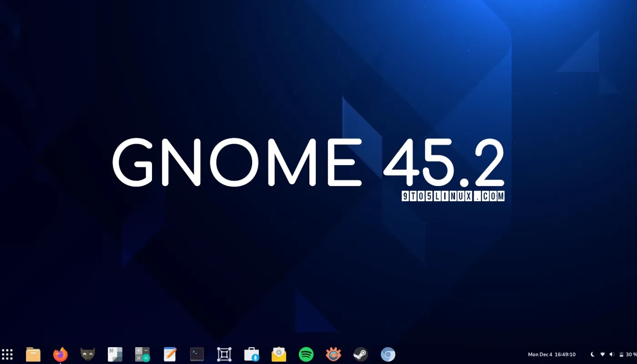The image size is (637, 364).
Task: Open the clock date menu Mon Dec 4
Action: point(552,354)
